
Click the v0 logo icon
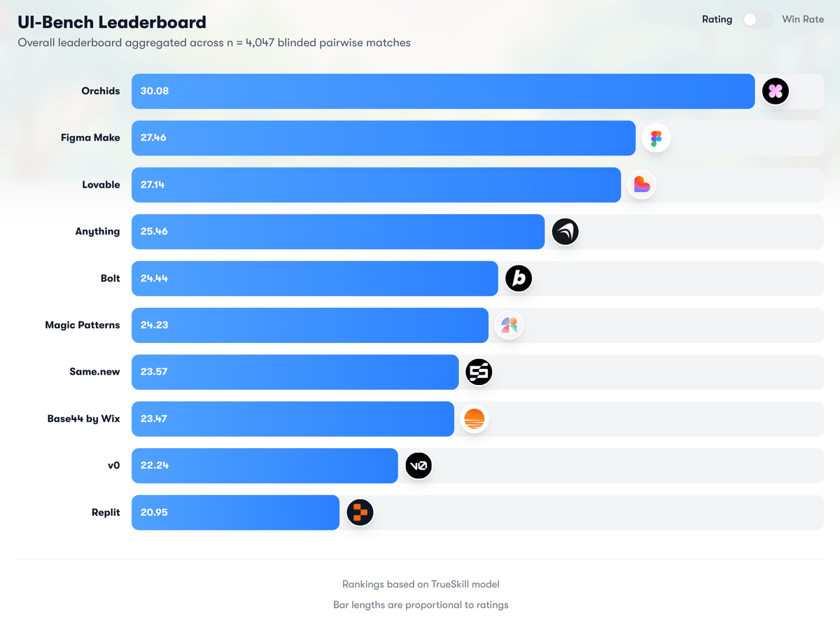(419, 466)
